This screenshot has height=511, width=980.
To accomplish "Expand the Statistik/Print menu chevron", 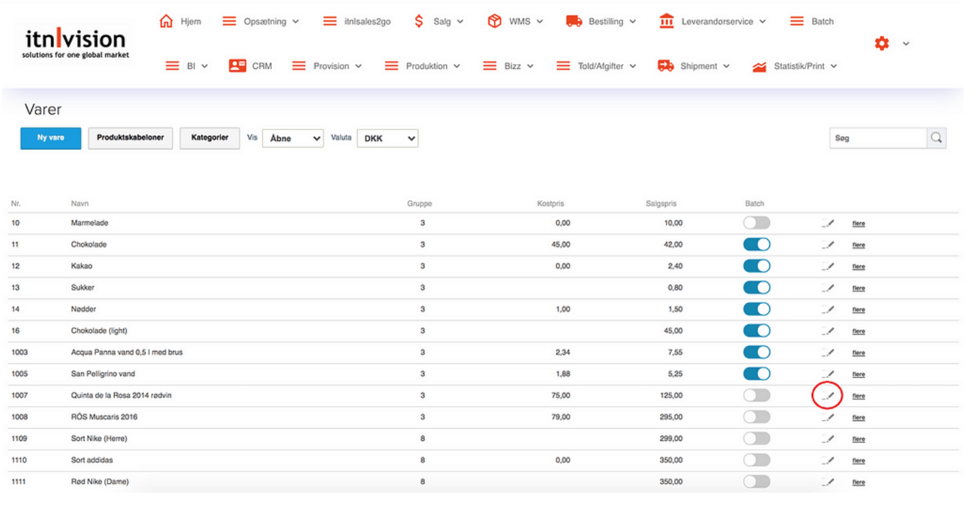I will point(833,67).
